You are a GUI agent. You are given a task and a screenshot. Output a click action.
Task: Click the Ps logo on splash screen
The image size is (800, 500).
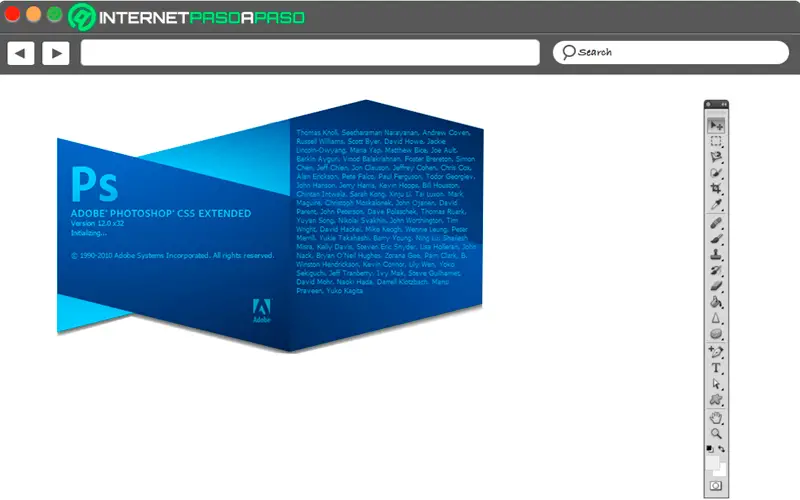94,184
